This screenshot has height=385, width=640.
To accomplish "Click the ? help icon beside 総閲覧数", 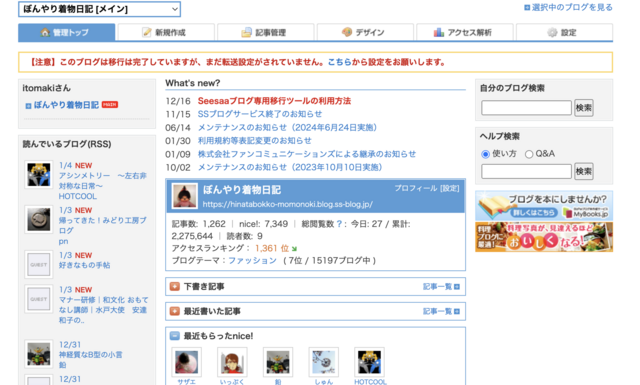I will [x=339, y=224].
